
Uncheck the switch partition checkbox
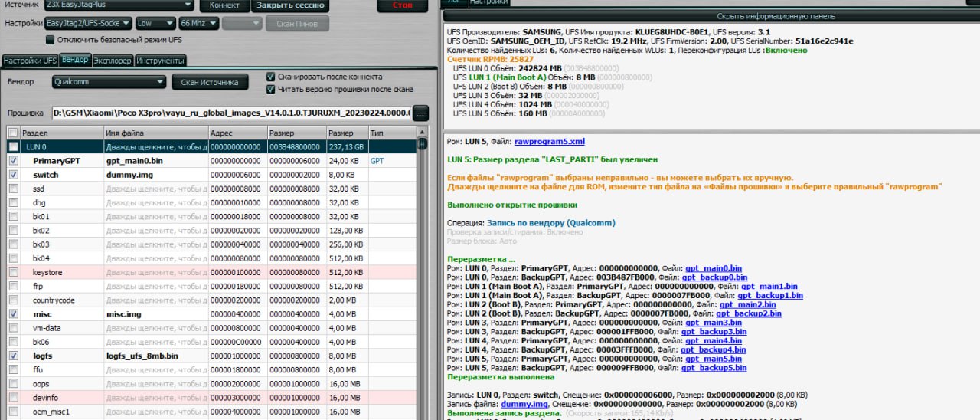coord(13,175)
